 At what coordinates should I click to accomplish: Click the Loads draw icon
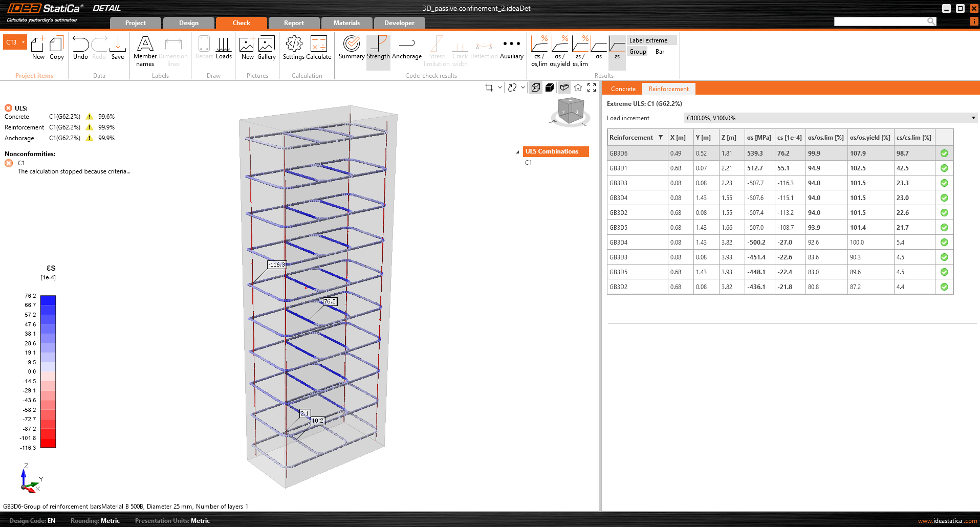pyautogui.click(x=224, y=48)
